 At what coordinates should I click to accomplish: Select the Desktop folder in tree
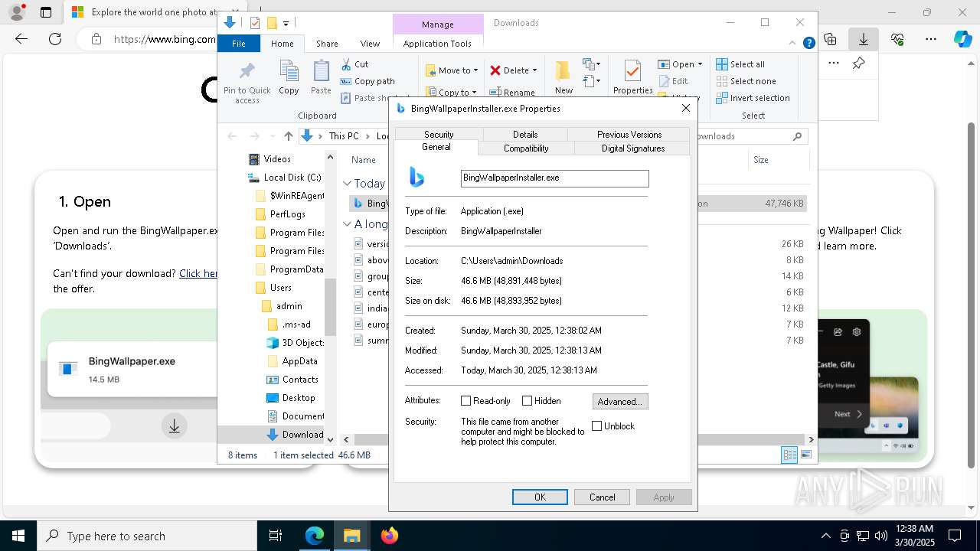click(290, 398)
